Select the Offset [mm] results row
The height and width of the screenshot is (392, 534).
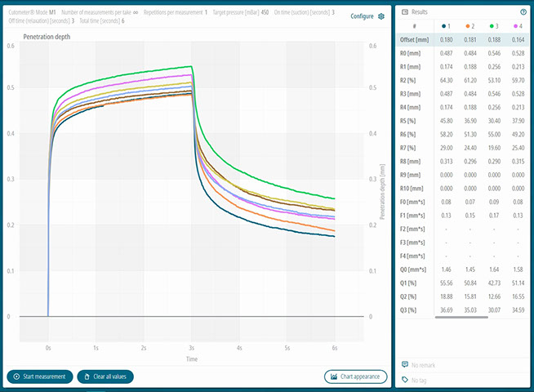(x=415, y=39)
